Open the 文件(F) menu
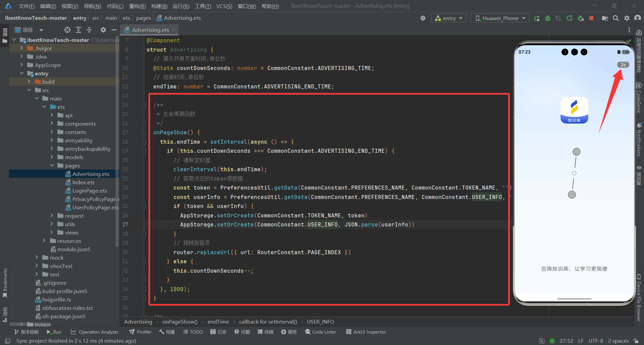The width and height of the screenshot is (644, 345). coord(26,6)
